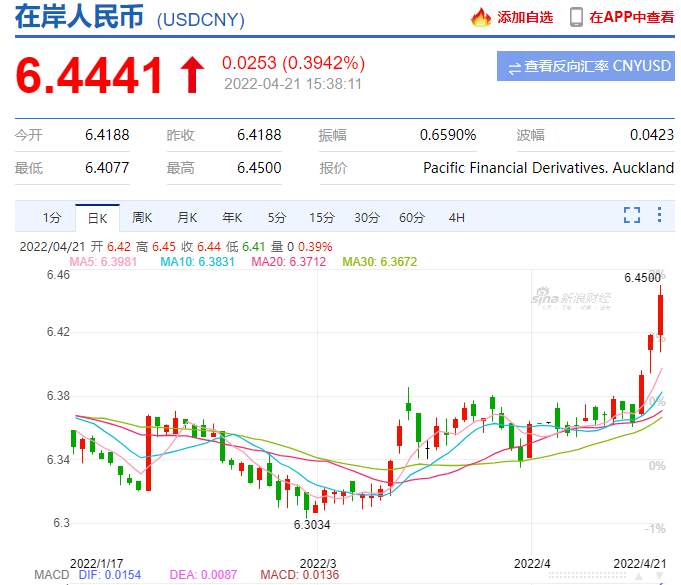This screenshot has width=681, height=585.
Task: Click the MA5: 6.3981 indicator label
Action: pyautogui.click(x=103, y=262)
